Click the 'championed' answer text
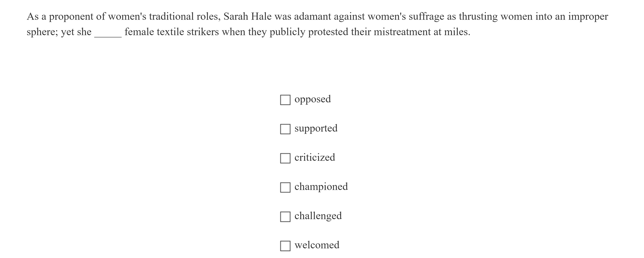This screenshot has height=258, width=644. (321, 187)
